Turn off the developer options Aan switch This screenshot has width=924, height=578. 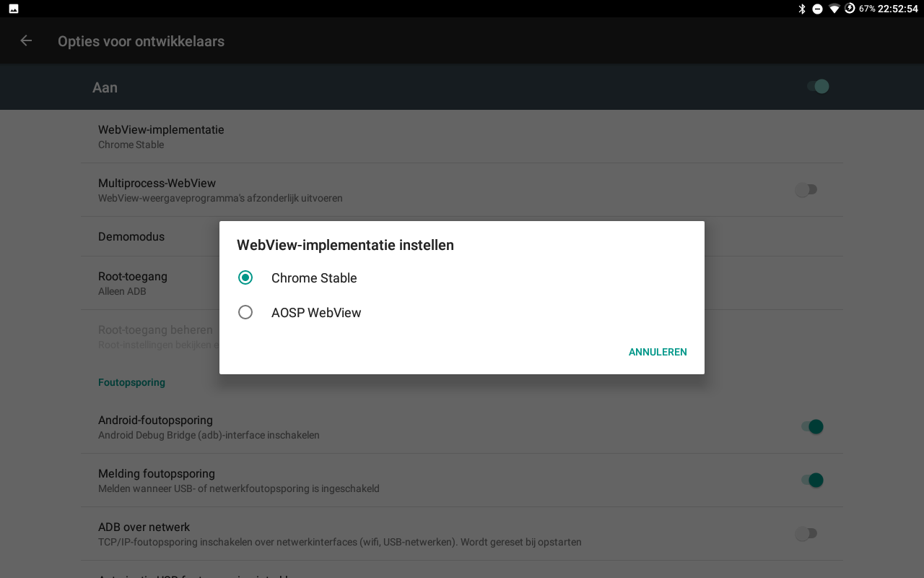[x=818, y=87]
